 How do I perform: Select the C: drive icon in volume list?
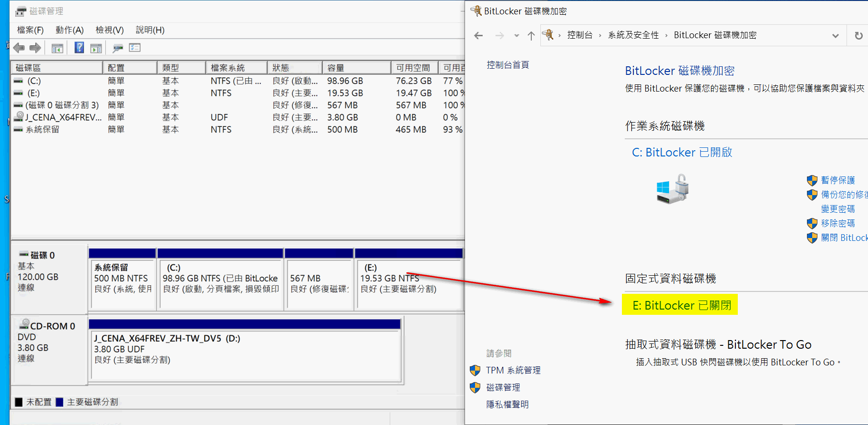coord(18,81)
